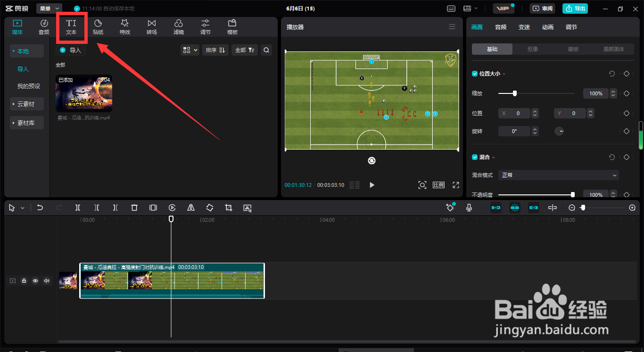
Task: Delete the selected clip
Action: (x=134, y=208)
